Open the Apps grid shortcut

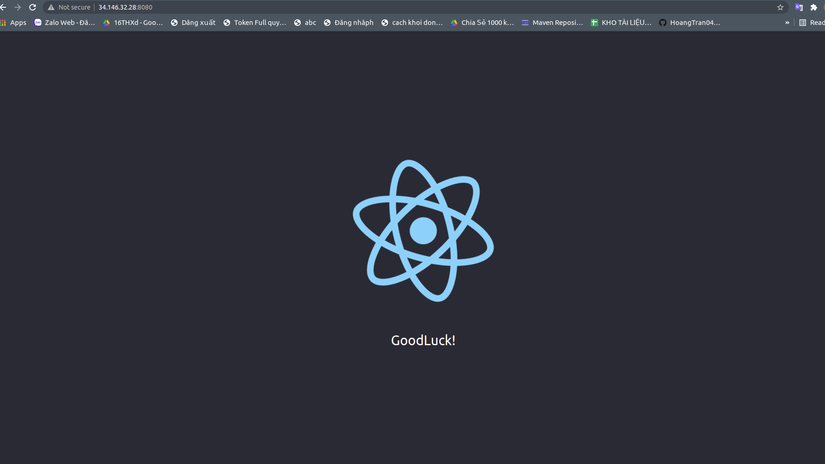[x=13, y=23]
